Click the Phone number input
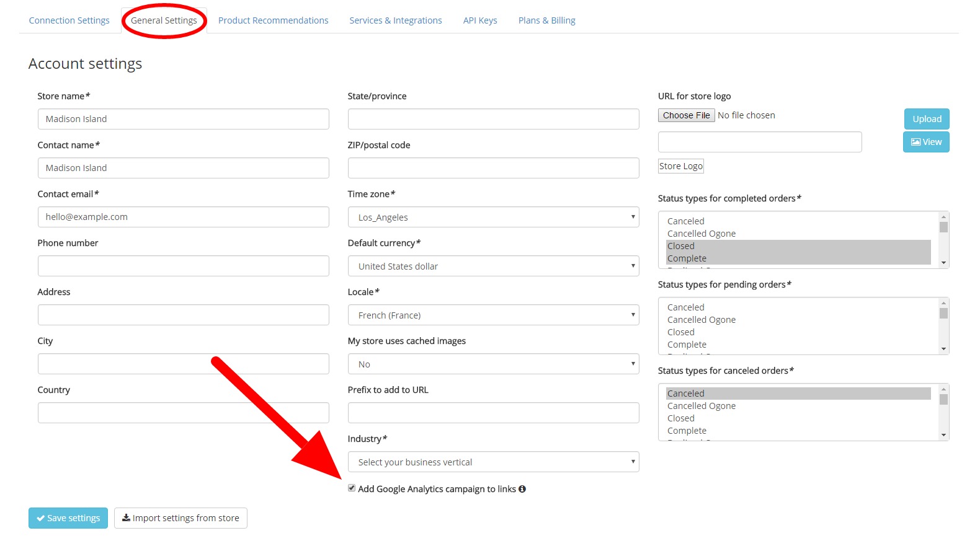 tap(183, 266)
